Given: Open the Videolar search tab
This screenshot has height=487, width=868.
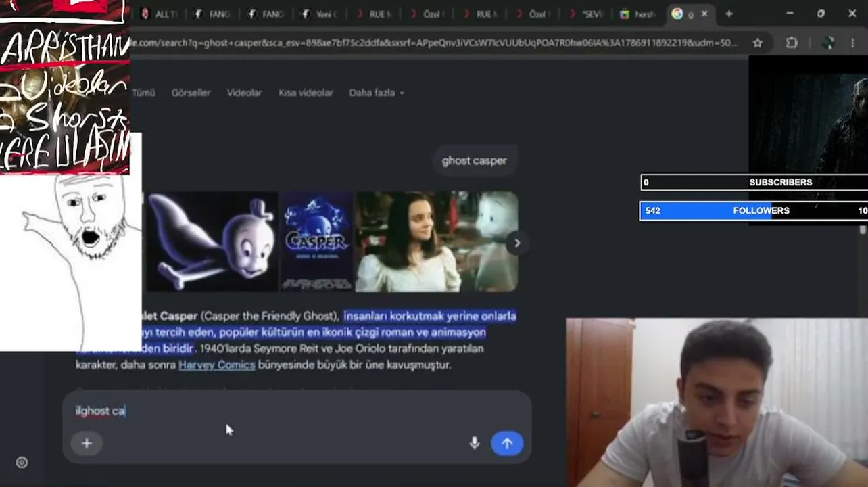Looking at the screenshot, I should (x=244, y=93).
